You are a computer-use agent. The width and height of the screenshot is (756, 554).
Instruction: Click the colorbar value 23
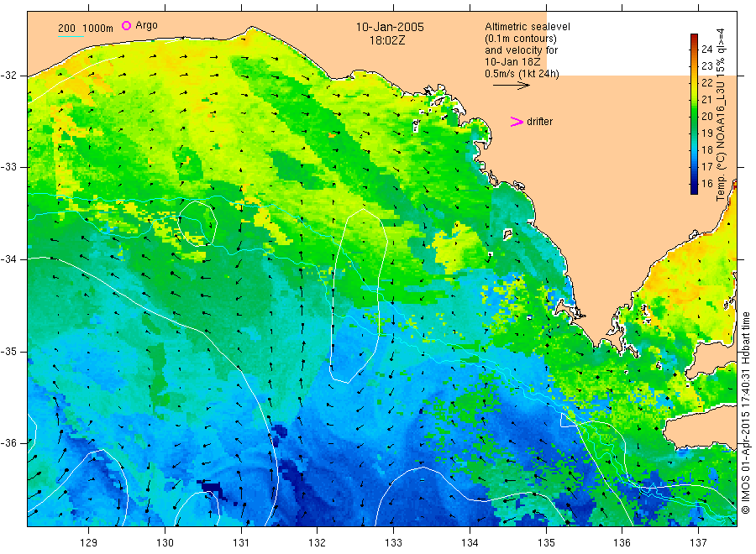coord(706,65)
